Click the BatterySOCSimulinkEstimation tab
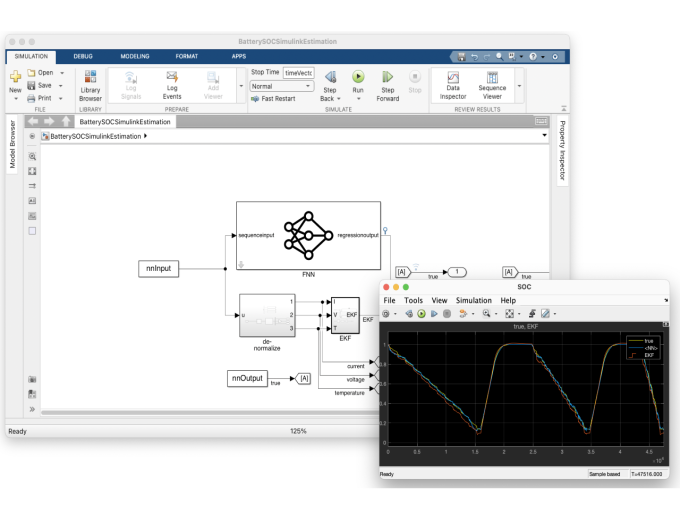 pos(125,122)
